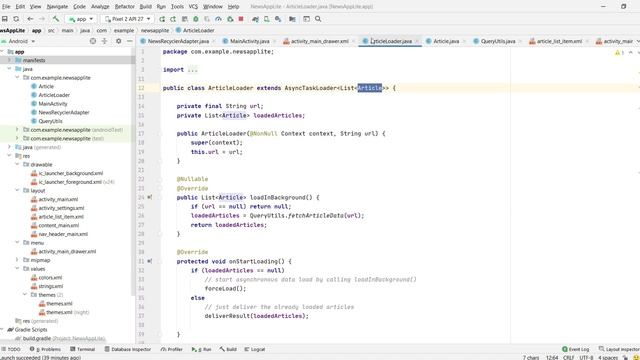Open the Refactor menu
The width and height of the screenshot is (640, 360).
(x=124, y=7)
